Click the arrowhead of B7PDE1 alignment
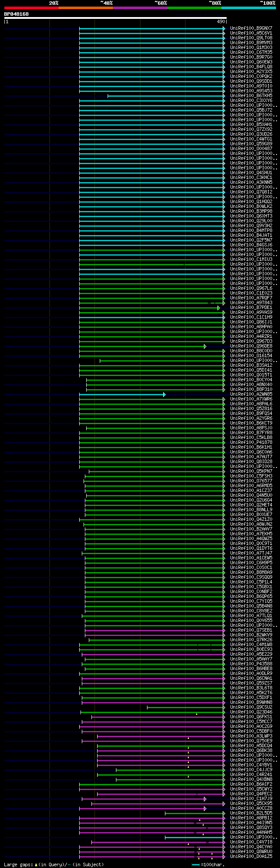This screenshot has width=280, height=868. (x=219, y=308)
